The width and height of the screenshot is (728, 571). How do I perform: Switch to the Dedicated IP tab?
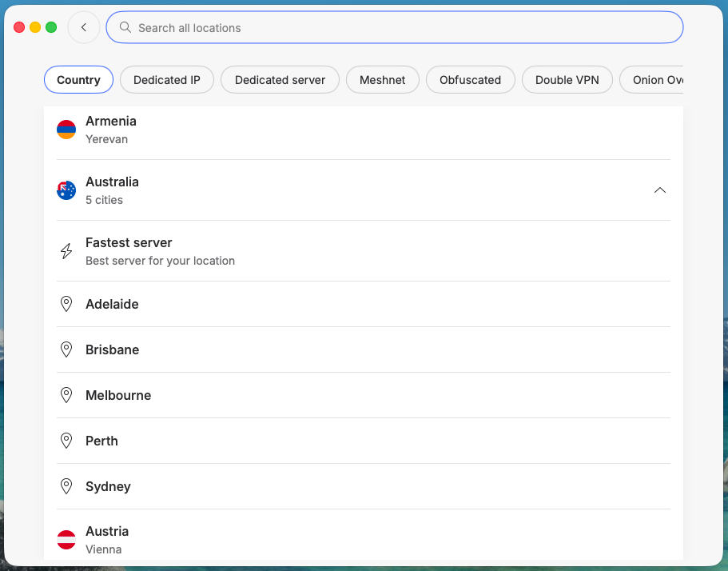tap(167, 80)
